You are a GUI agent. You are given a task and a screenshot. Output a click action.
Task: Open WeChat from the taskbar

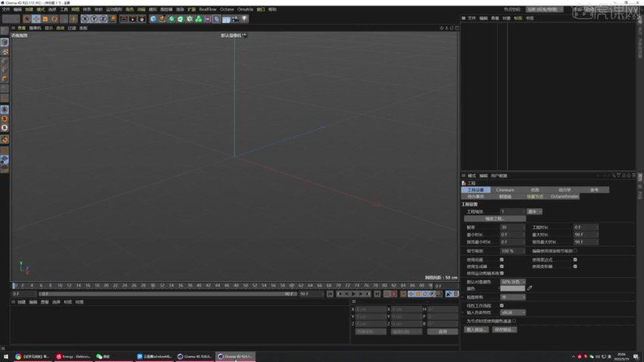click(103, 357)
